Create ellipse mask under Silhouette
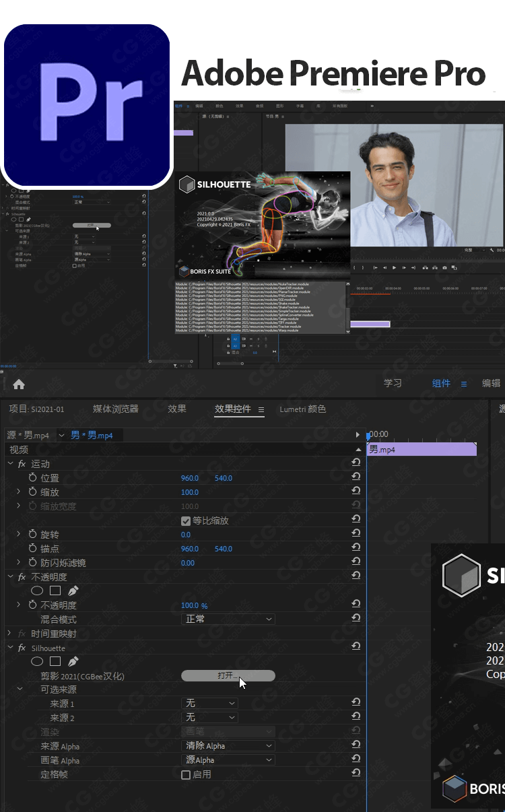 [x=37, y=662]
